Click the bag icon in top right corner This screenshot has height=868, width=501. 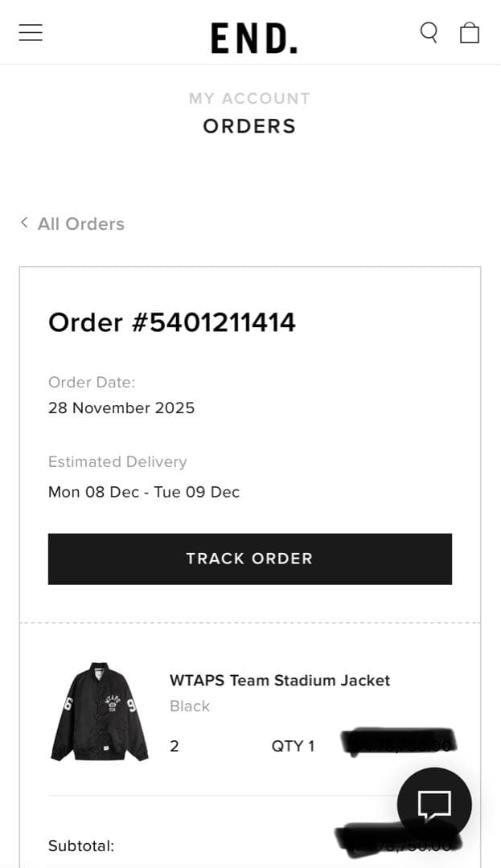[470, 32]
